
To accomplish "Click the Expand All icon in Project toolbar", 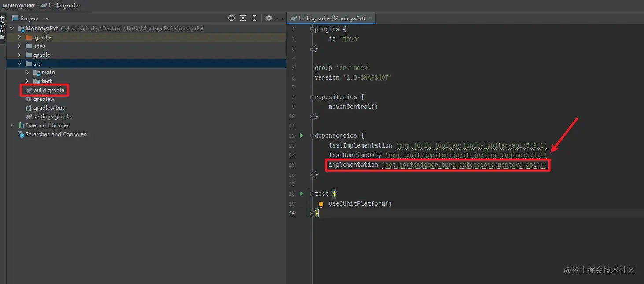I will pyautogui.click(x=243, y=18).
